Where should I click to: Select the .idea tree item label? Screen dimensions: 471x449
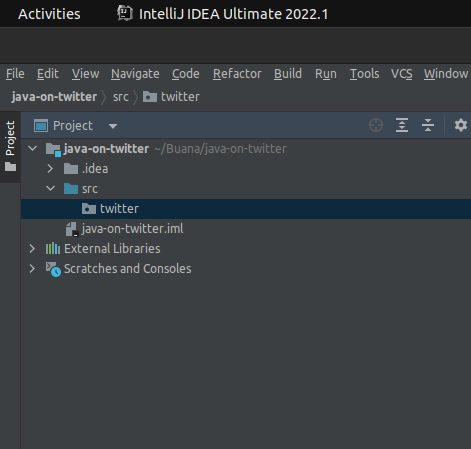point(95,169)
